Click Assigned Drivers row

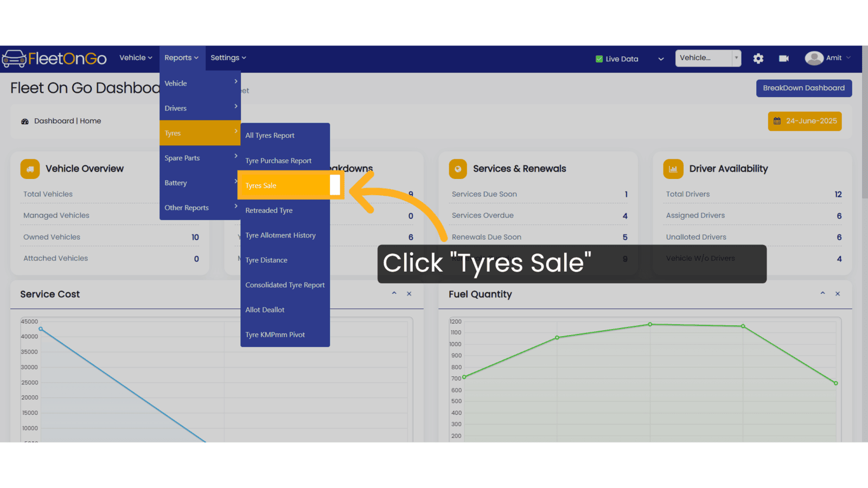click(x=753, y=215)
